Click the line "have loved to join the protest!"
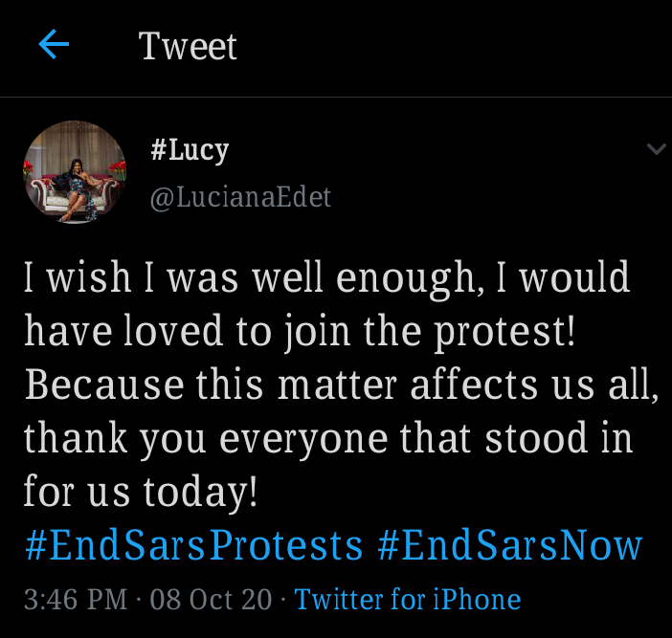Screen dimensions: 672x638 (300, 331)
